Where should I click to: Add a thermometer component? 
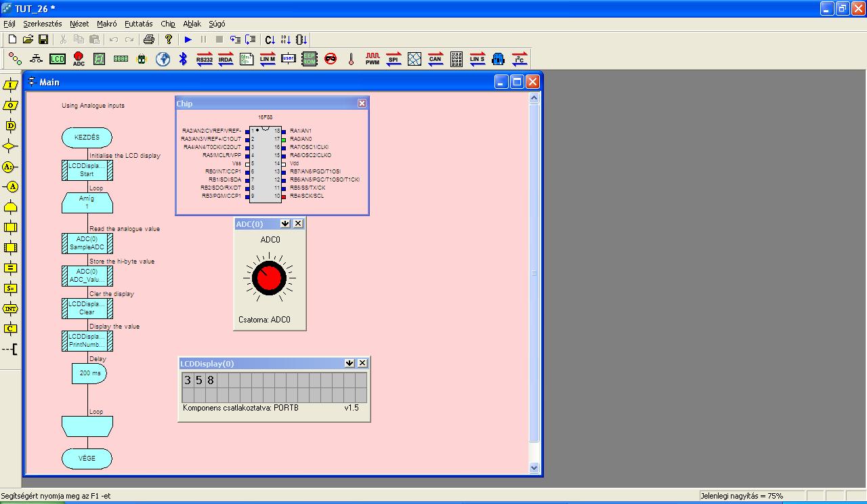[x=351, y=59]
